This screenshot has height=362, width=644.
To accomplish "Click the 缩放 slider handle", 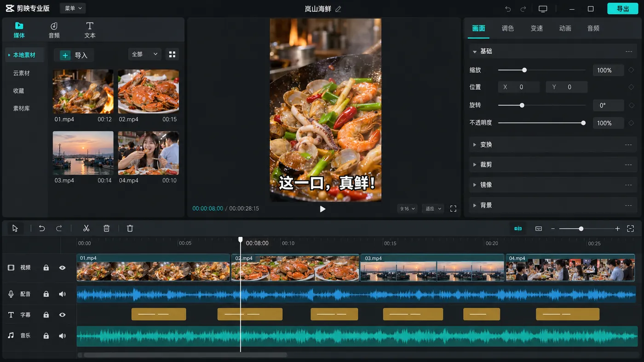I will coord(524,70).
